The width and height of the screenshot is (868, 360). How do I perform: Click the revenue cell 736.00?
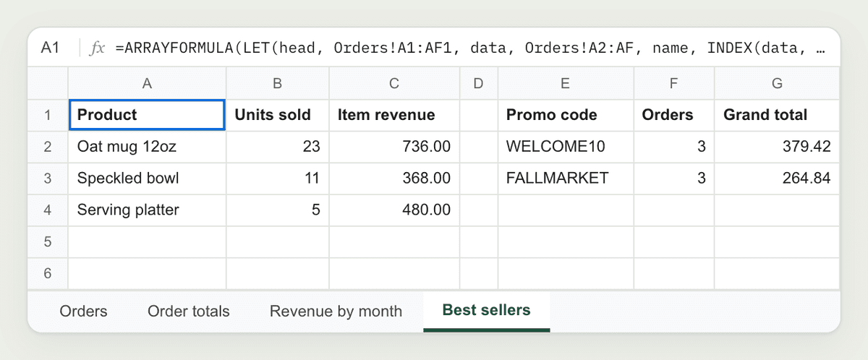[x=394, y=147]
